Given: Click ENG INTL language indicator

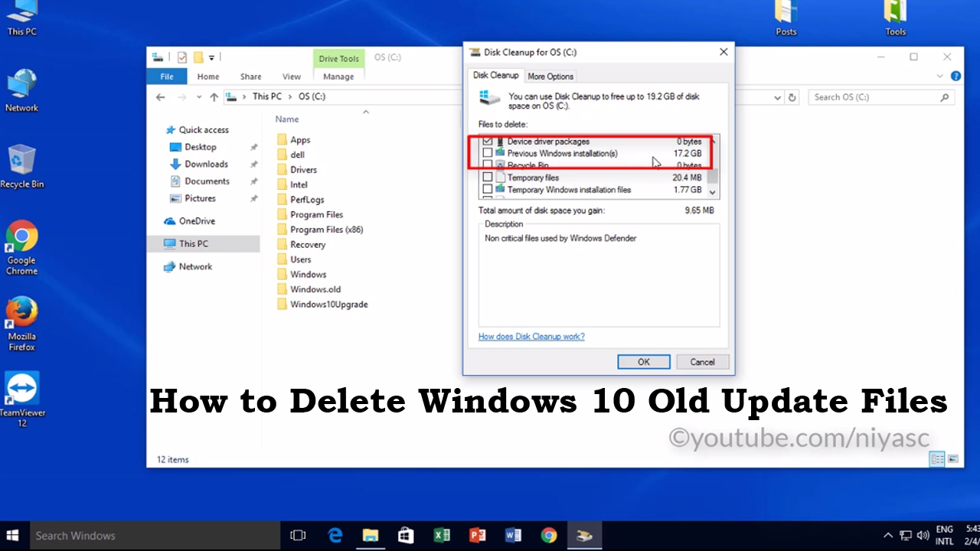Looking at the screenshot, I should 945,536.
